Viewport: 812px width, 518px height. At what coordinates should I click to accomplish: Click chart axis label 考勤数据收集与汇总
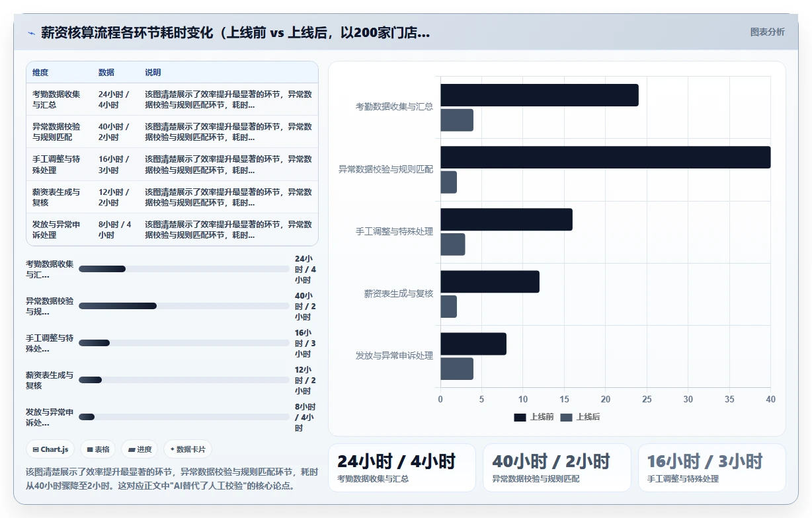pos(394,106)
